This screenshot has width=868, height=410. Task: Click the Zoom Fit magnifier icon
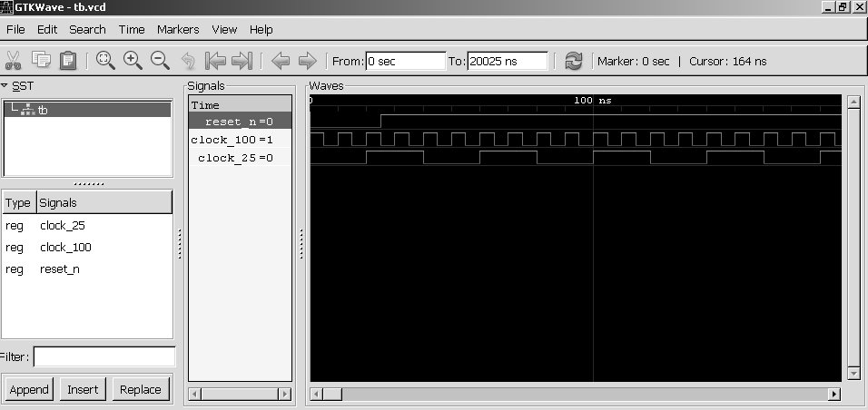click(105, 61)
